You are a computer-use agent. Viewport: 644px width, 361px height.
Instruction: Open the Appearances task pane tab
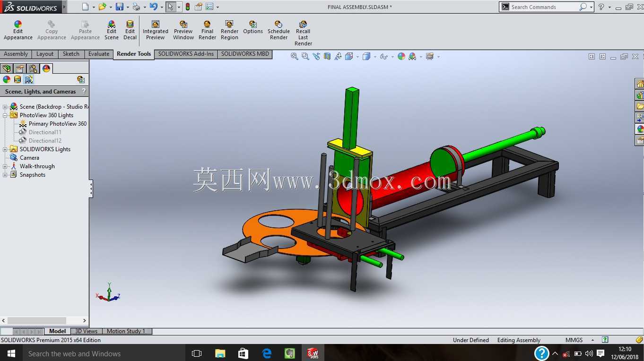click(640, 129)
